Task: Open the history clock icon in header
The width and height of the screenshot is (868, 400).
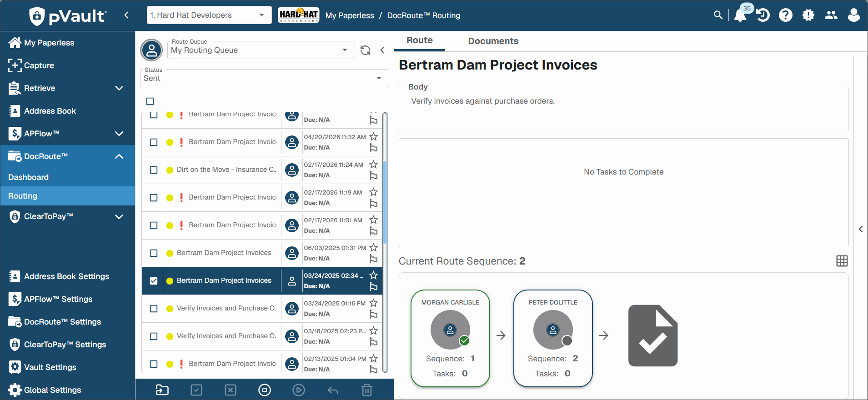Action: pos(763,15)
